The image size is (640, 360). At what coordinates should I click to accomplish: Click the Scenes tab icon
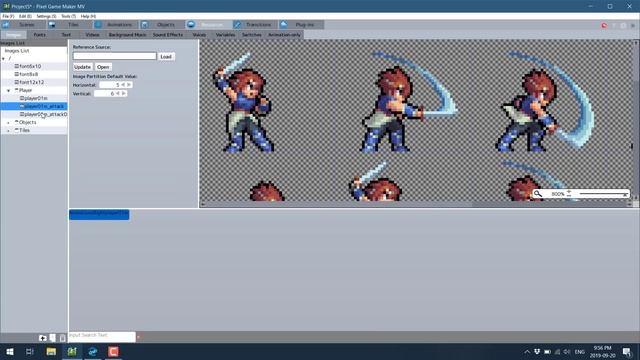(6, 24)
